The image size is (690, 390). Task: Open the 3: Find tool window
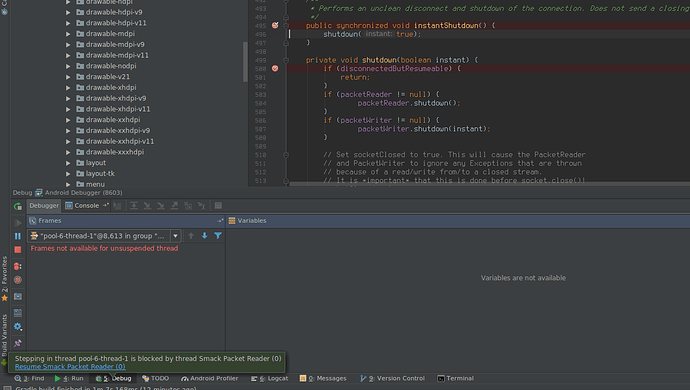click(29, 378)
